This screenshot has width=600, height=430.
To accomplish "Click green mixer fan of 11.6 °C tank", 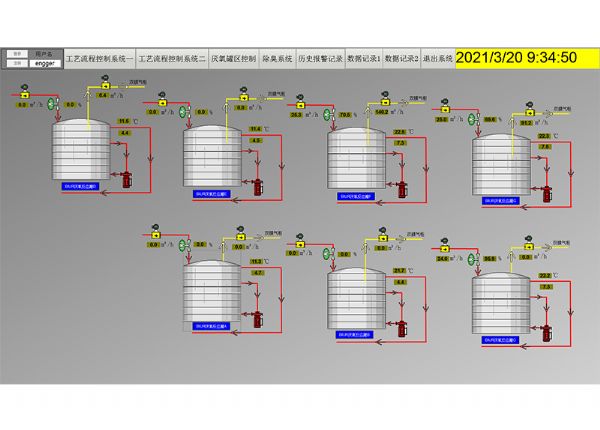I will click(x=52, y=104).
